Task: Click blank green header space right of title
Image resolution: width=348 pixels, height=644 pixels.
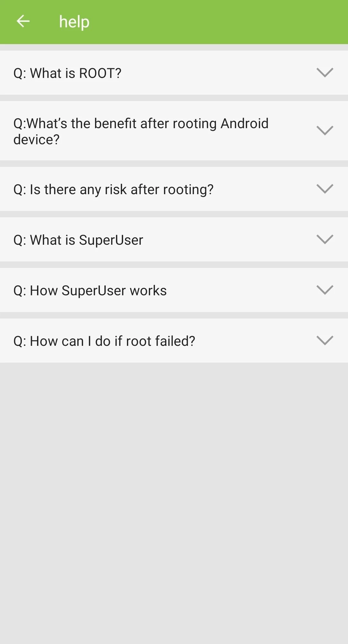Action: point(226,22)
